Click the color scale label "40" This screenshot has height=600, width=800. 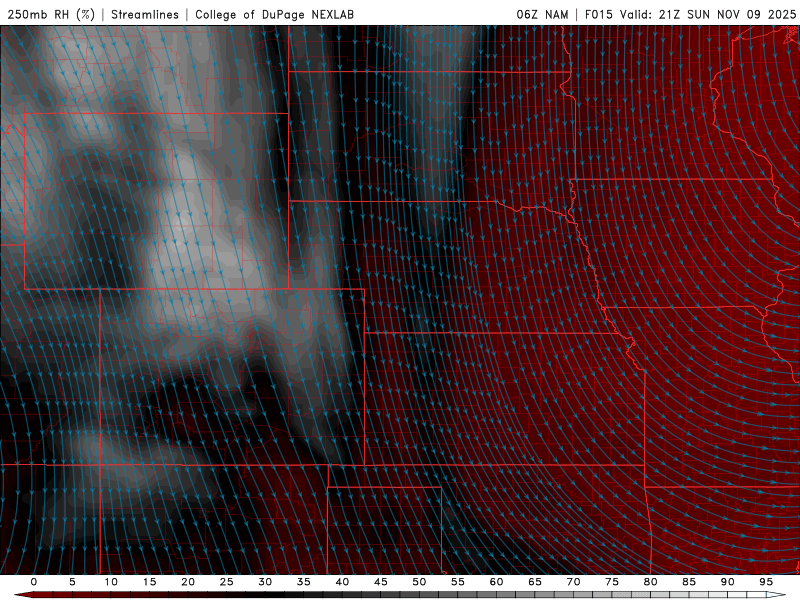pyautogui.click(x=342, y=582)
